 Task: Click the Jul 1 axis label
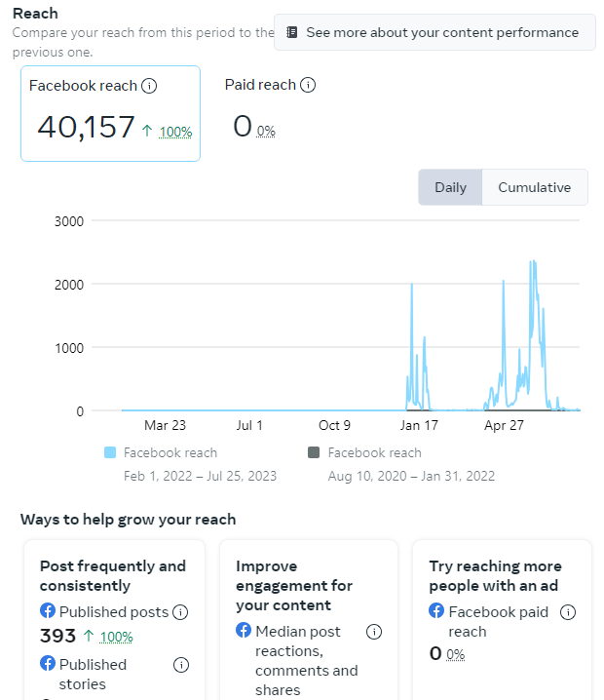249,425
